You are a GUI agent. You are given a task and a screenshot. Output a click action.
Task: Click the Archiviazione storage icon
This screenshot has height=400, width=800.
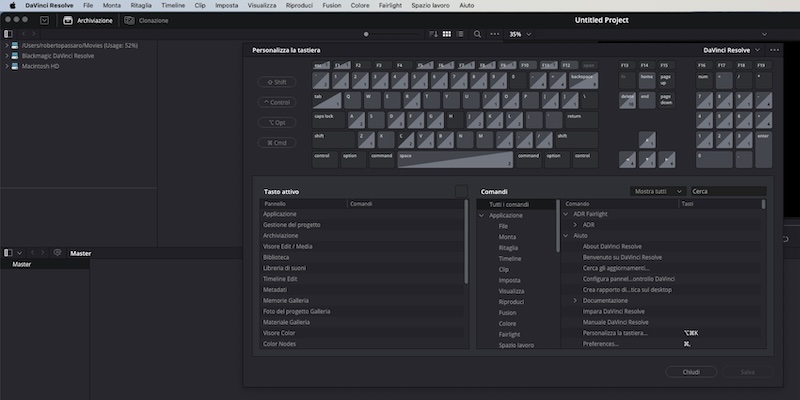[68, 20]
